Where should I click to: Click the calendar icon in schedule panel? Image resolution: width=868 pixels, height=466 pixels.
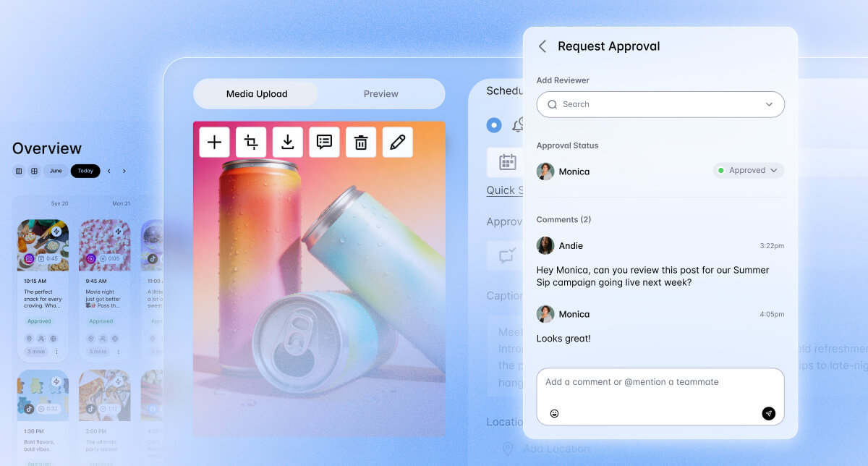[x=508, y=162]
